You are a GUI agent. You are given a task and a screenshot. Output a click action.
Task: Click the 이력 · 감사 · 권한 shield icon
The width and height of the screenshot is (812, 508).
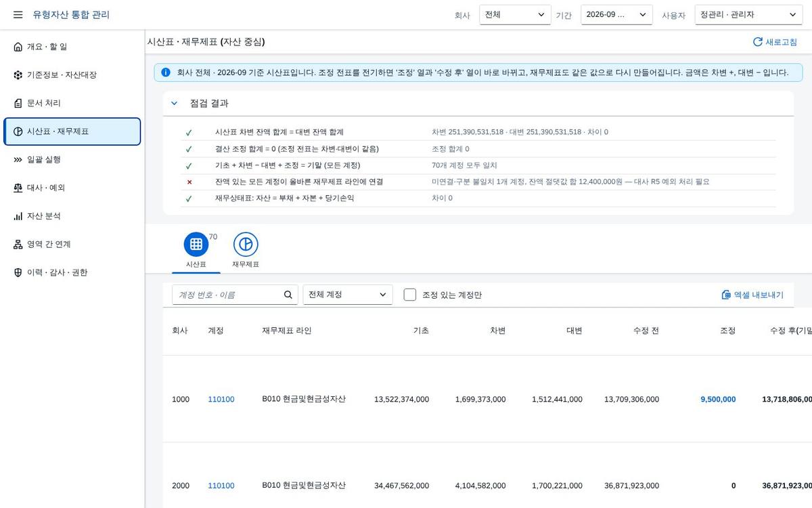pyautogui.click(x=18, y=272)
